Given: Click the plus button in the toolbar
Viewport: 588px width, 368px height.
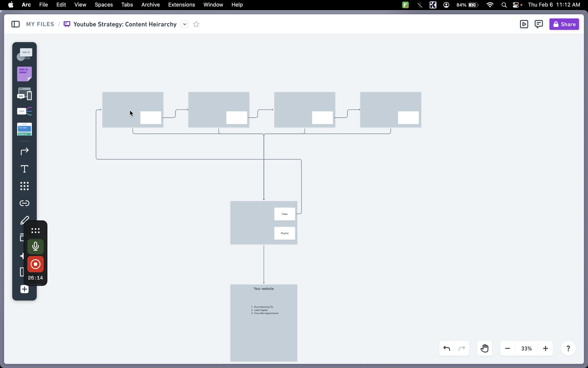Looking at the screenshot, I should click(24, 289).
